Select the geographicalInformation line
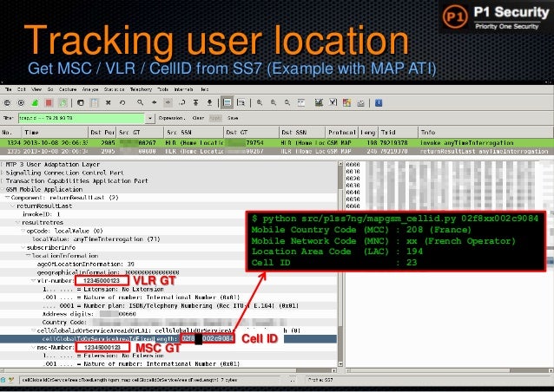Screen dimensions: 554x392 [109, 272]
